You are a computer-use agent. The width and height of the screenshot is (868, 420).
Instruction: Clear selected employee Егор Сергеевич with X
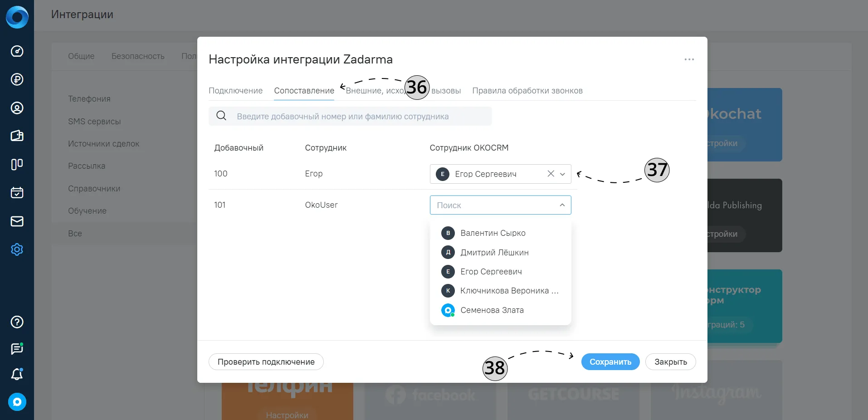point(551,174)
